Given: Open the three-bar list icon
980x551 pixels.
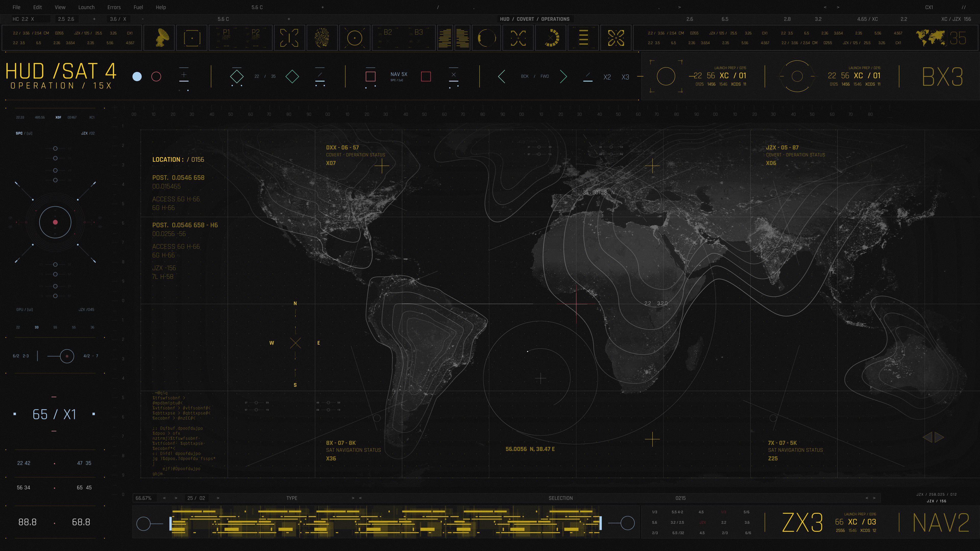Looking at the screenshot, I should pos(583,38).
